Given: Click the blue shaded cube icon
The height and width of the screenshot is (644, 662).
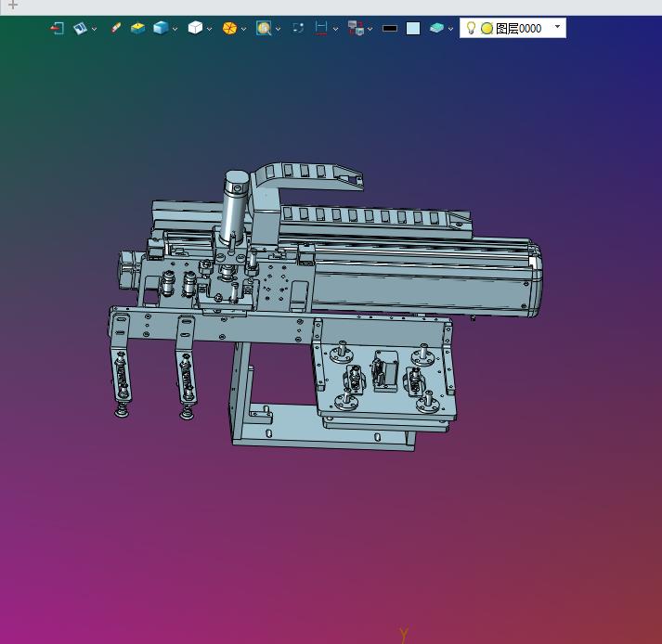Looking at the screenshot, I should [x=161, y=28].
